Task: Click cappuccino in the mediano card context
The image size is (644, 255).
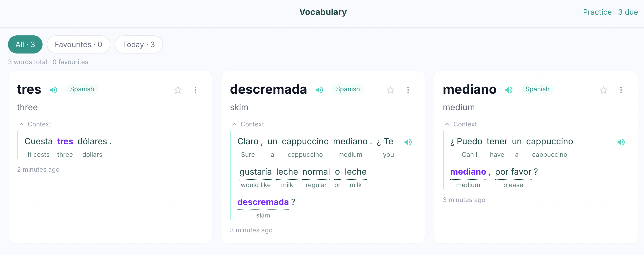Action: point(550,141)
